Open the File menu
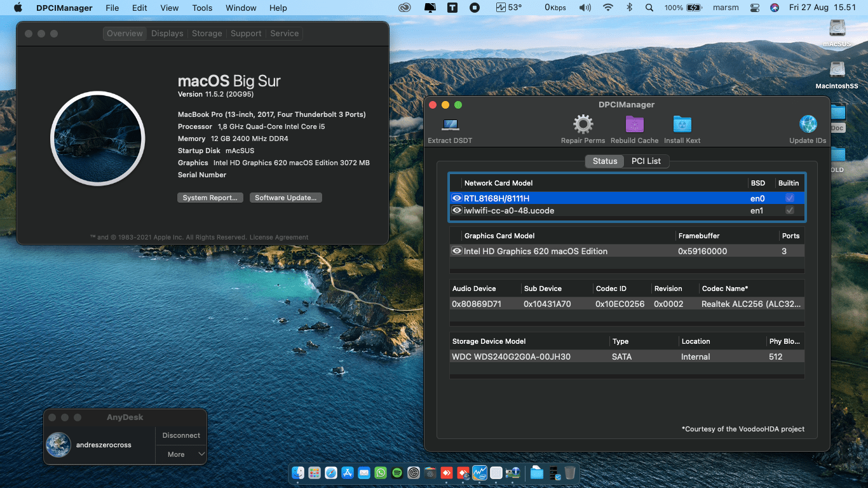 pos(112,8)
